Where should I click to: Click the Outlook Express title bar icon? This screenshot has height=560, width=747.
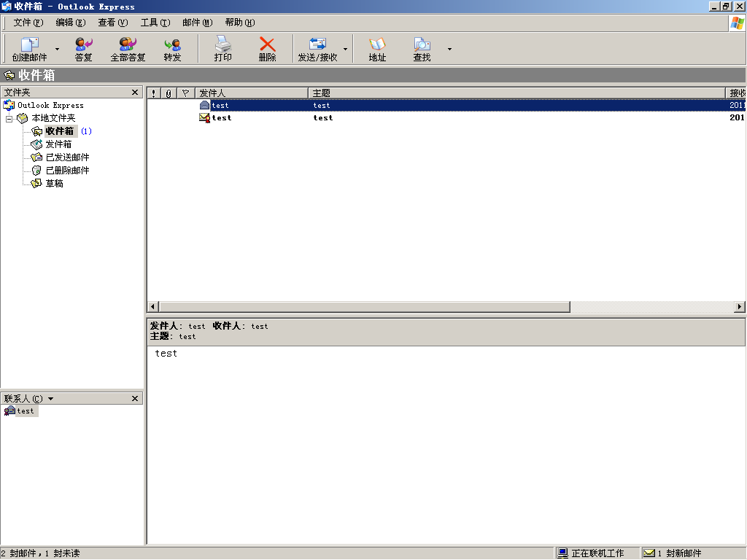click(x=6, y=6)
